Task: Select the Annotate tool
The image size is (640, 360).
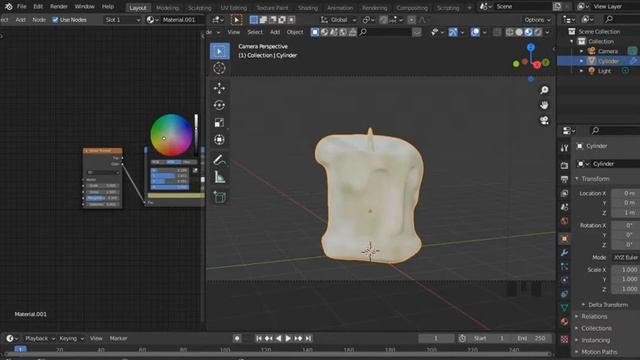Action: [220, 160]
